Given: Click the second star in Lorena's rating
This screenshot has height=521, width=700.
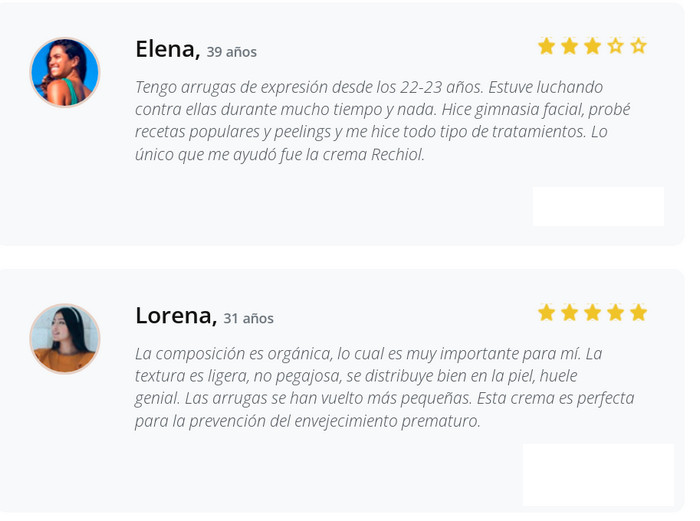Looking at the screenshot, I should 569,313.
